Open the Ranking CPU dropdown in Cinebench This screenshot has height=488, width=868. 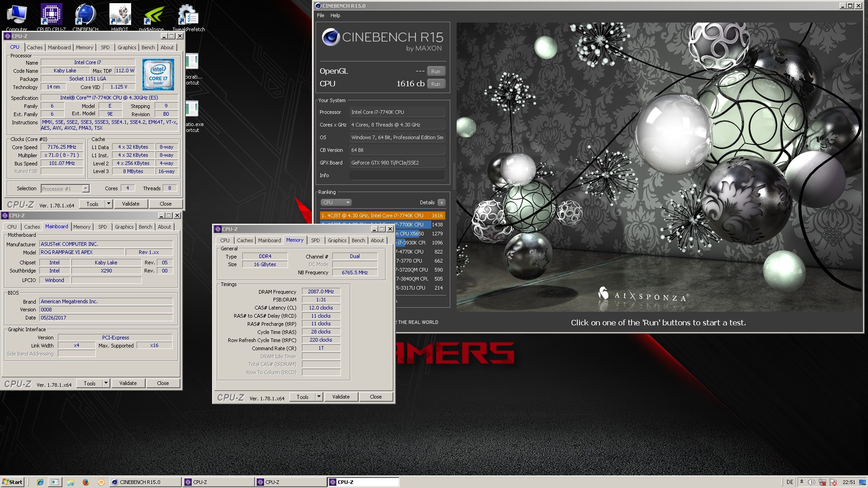pos(336,202)
